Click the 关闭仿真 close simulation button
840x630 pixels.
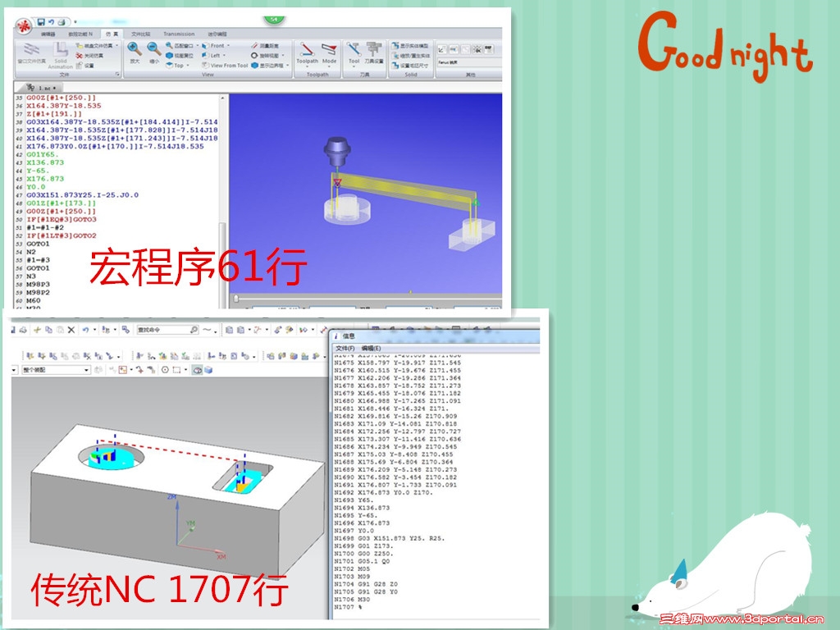[90, 56]
